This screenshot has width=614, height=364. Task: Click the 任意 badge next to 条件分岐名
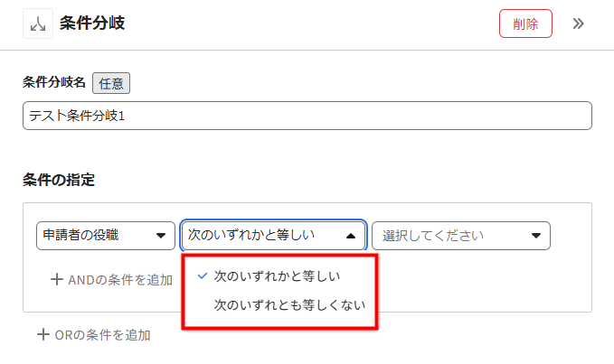click(111, 83)
